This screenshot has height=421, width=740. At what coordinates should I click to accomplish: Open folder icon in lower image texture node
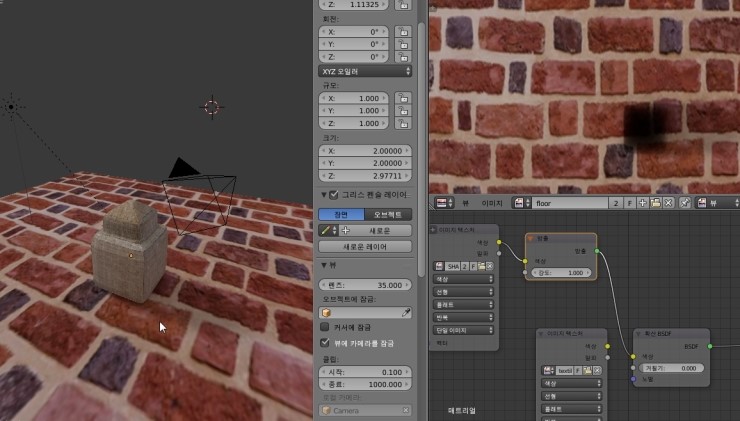coord(588,370)
